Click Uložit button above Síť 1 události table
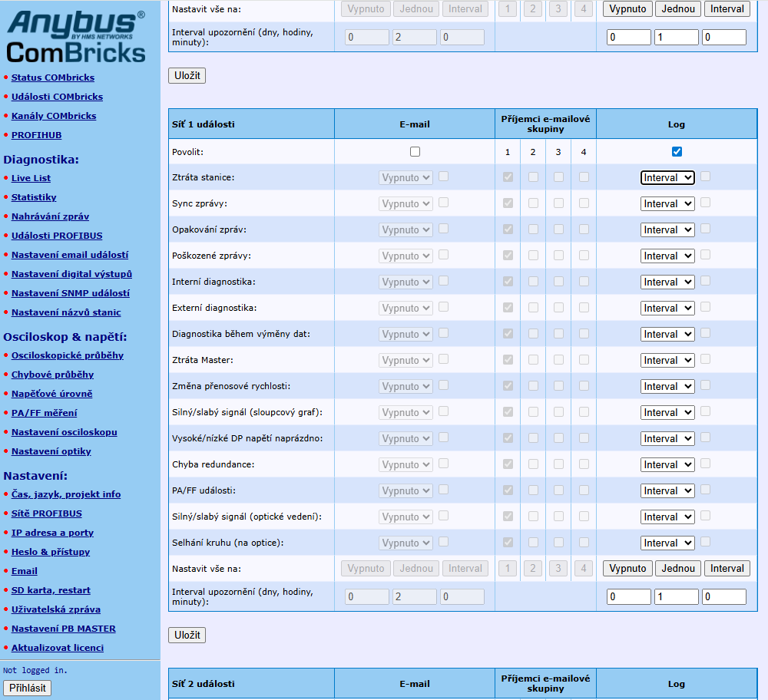Image resolution: width=768 pixels, height=700 pixels. (x=187, y=75)
